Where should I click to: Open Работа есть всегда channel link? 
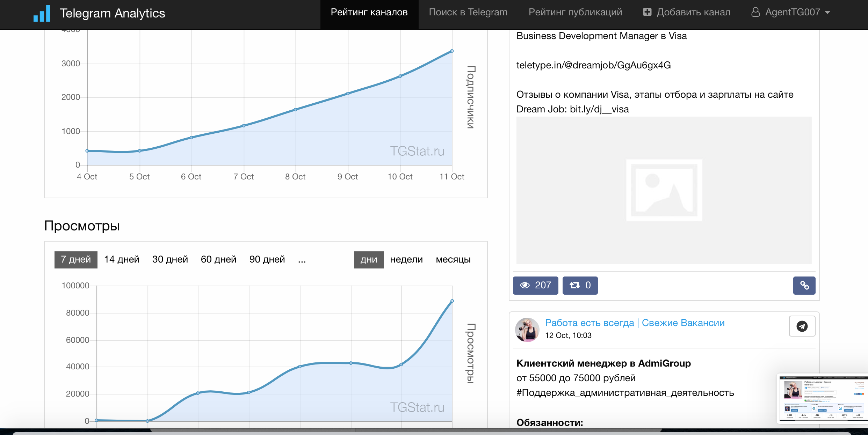pyautogui.click(x=635, y=323)
